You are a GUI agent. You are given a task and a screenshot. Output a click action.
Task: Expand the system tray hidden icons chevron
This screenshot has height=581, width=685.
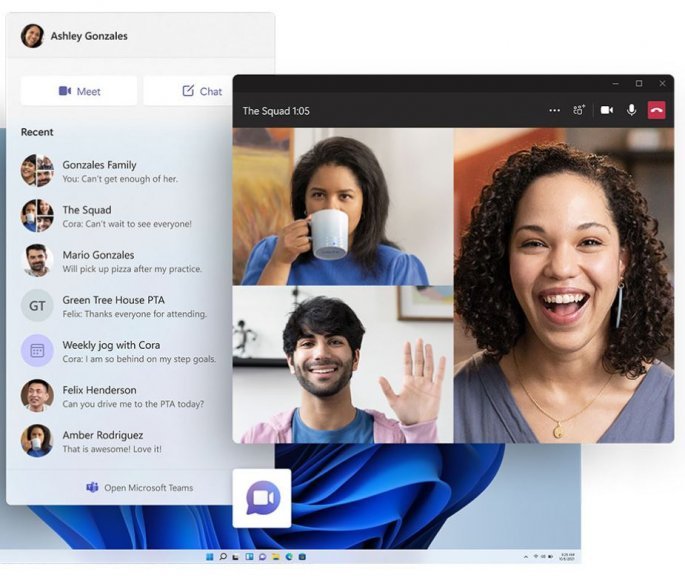click(526, 557)
